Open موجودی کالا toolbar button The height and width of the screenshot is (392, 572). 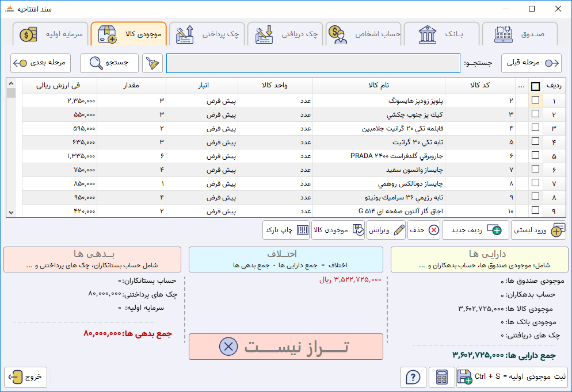[338, 230]
